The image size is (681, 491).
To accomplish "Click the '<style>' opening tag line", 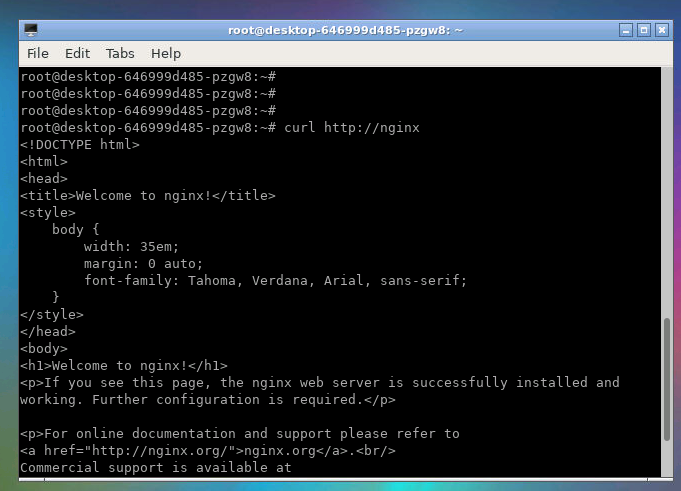I will click(48, 213).
